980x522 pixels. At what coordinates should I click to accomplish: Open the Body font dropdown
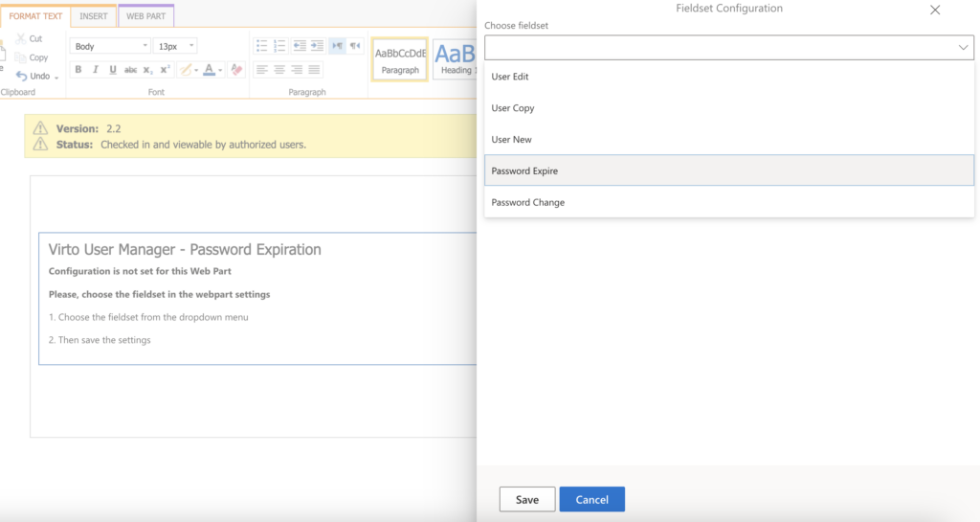coord(110,46)
